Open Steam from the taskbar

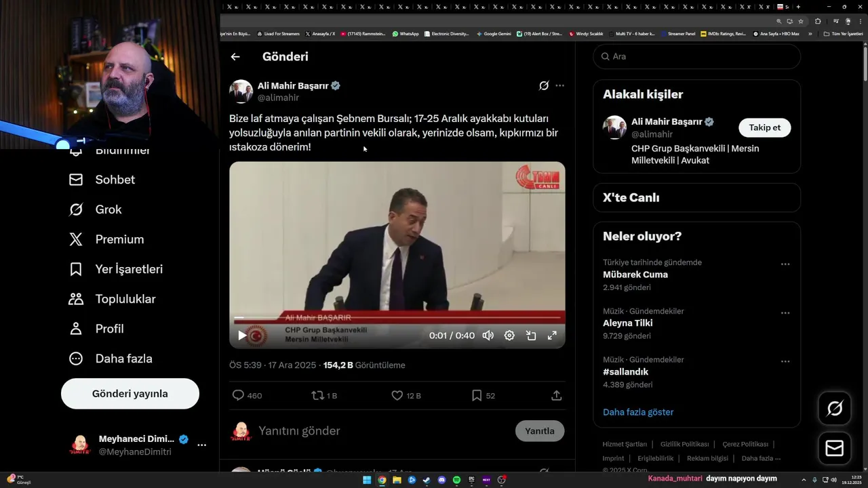point(427,480)
